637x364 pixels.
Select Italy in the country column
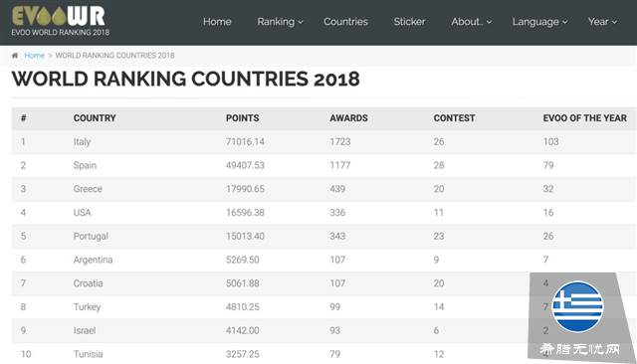coord(82,142)
